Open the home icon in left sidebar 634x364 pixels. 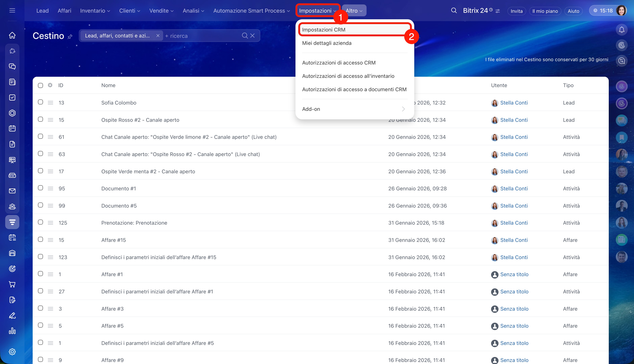(12, 35)
